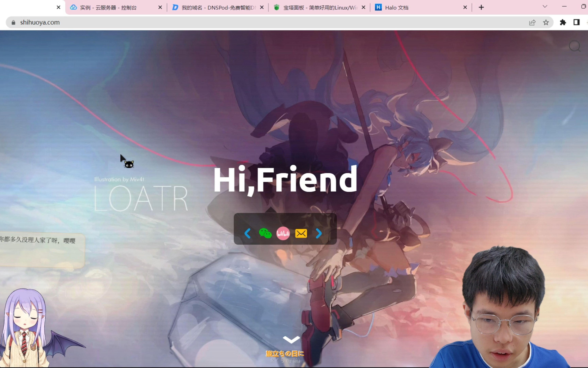Close the Halo 文档 tab
Screen dimensions: 588x368
coord(465,7)
